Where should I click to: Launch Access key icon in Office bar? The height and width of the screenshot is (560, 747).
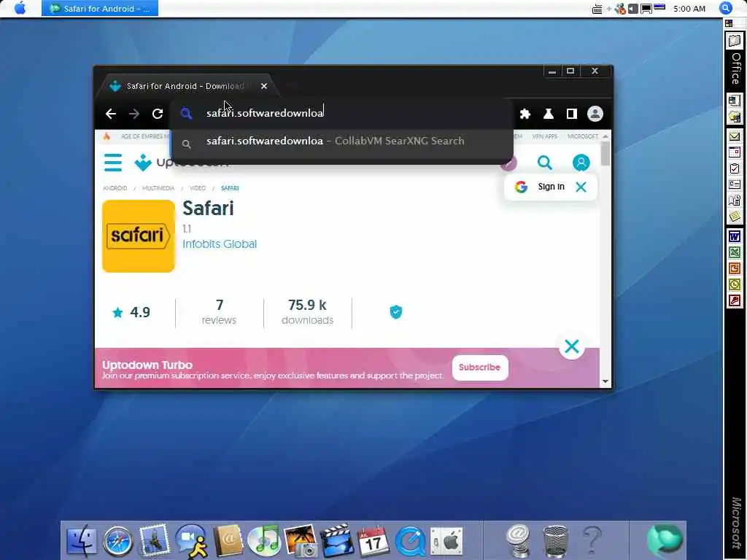click(x=734, y=301)
